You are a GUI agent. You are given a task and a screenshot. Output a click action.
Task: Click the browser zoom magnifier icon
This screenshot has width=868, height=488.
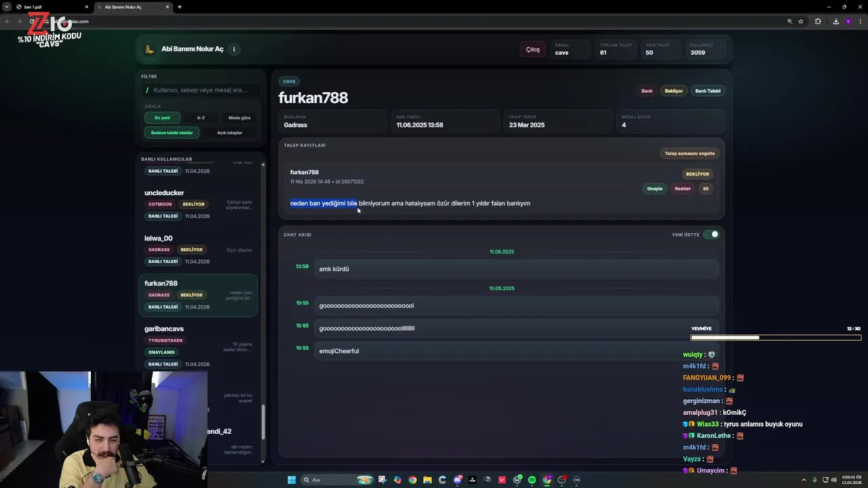(x=790, y=21)
